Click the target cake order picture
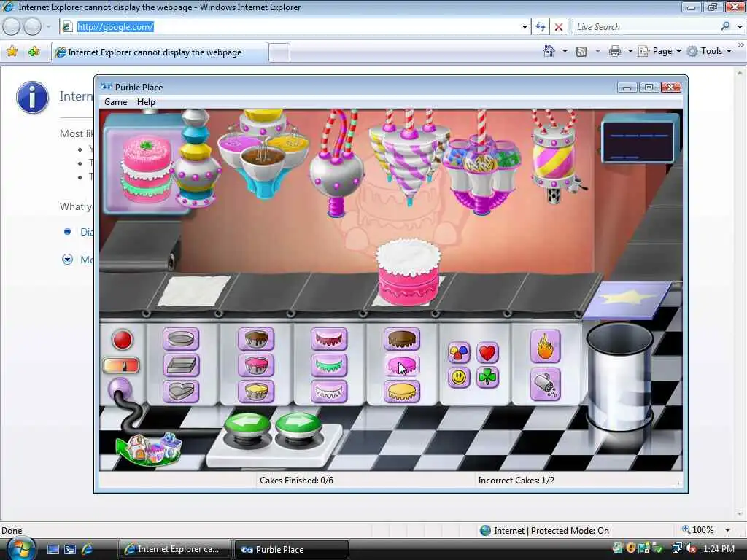The image size is (747, 560). [146, 169]
